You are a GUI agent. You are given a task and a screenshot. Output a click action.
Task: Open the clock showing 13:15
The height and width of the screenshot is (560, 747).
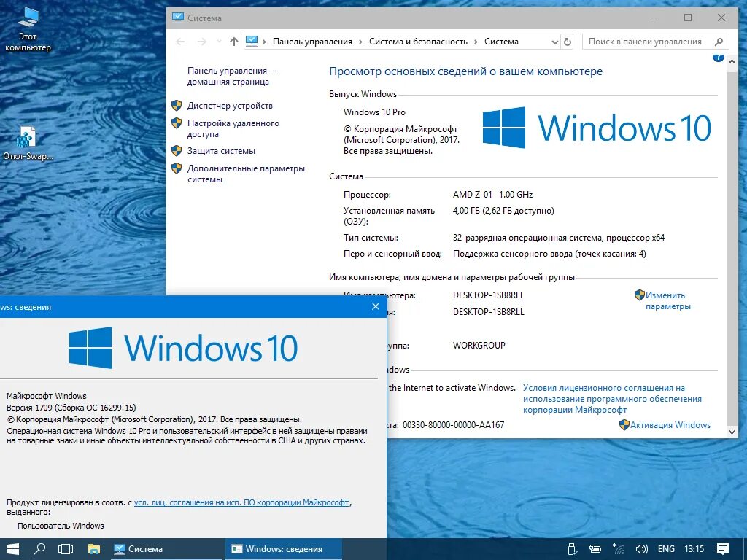click(694, 549)
